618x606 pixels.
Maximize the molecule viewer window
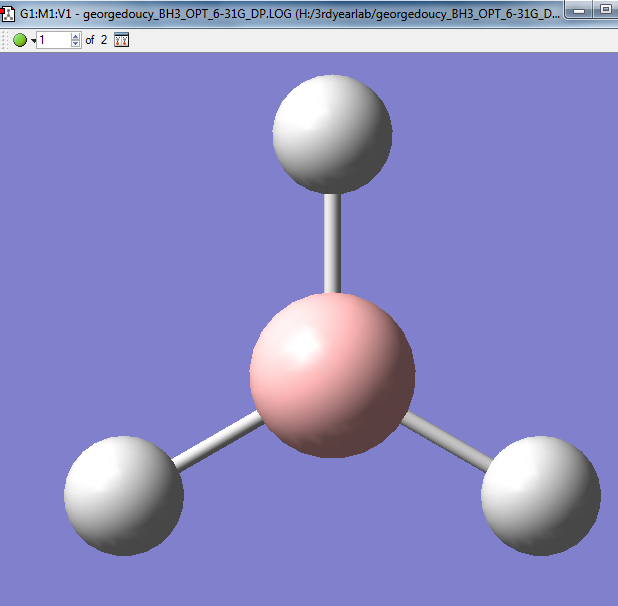point(605,9)
